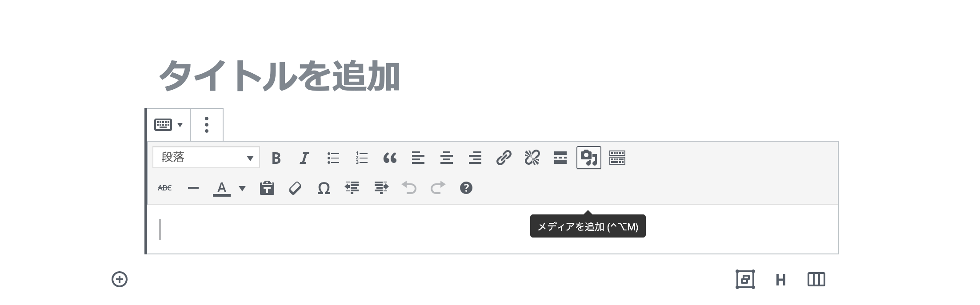
Task: Remove link with the unlink icon
Action: coord(532,158)
